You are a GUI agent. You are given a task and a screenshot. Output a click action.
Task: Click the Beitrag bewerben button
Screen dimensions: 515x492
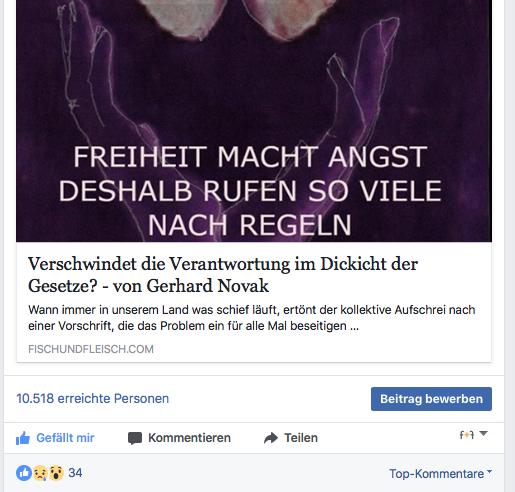(x=431, y=399)
